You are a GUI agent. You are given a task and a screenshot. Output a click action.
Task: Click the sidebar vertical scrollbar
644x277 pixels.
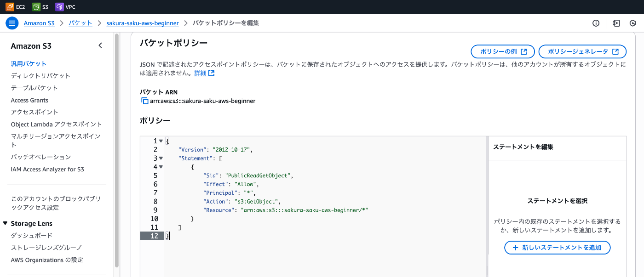(117, 149)
